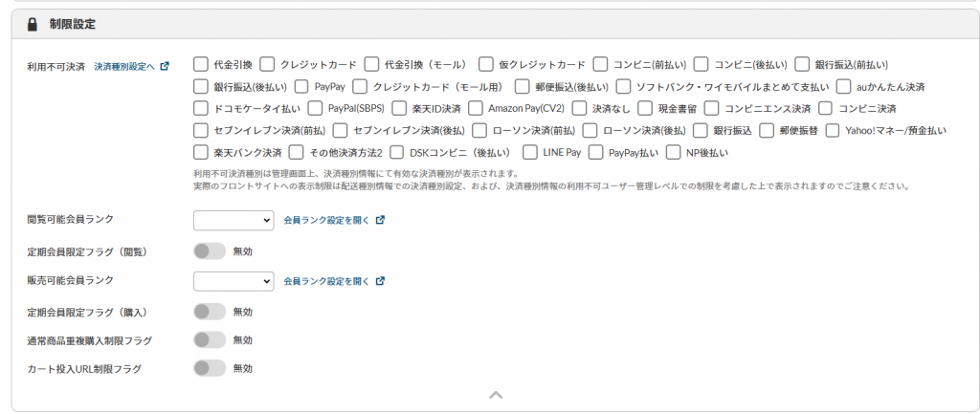This screenshot has height=414, width=980.
Task: Click external-link icon beside 販売可能会員ランク rank settings
Action: [x=380, y=281]
